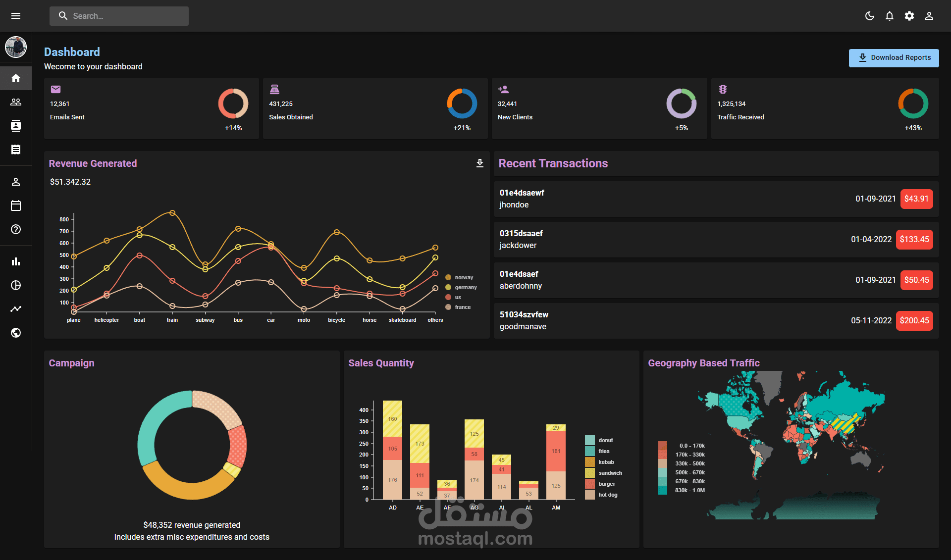The image size is (951, 560).
Task: Open the user profile menu at top right
Action: click(929, 16)
